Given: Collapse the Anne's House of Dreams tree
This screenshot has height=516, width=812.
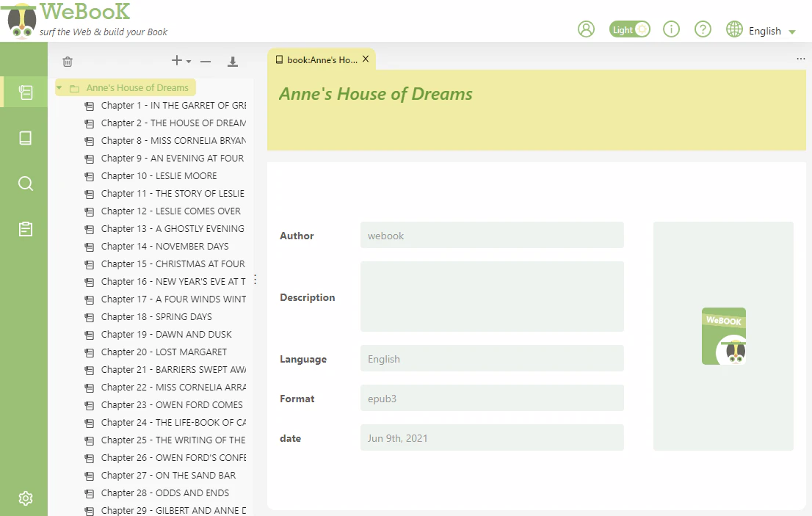Looking at the screenshot, I should tap(59, 88).
